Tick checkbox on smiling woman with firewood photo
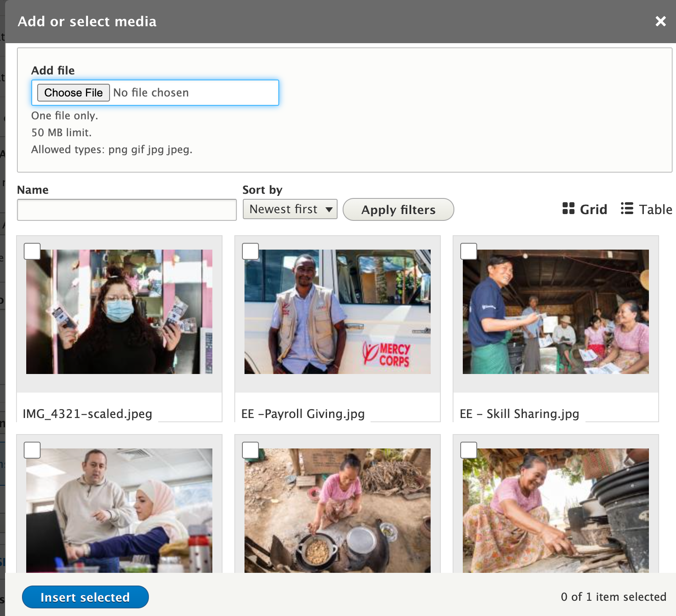This screenshot has height=616, width=676. (x=469, y=450)
